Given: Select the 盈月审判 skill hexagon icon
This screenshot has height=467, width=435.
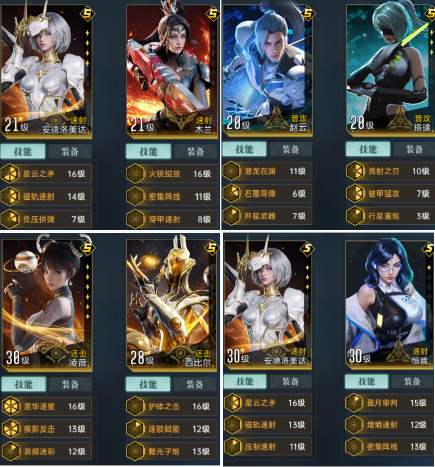Looking at the screenshot, I should [x=354, y=402].
